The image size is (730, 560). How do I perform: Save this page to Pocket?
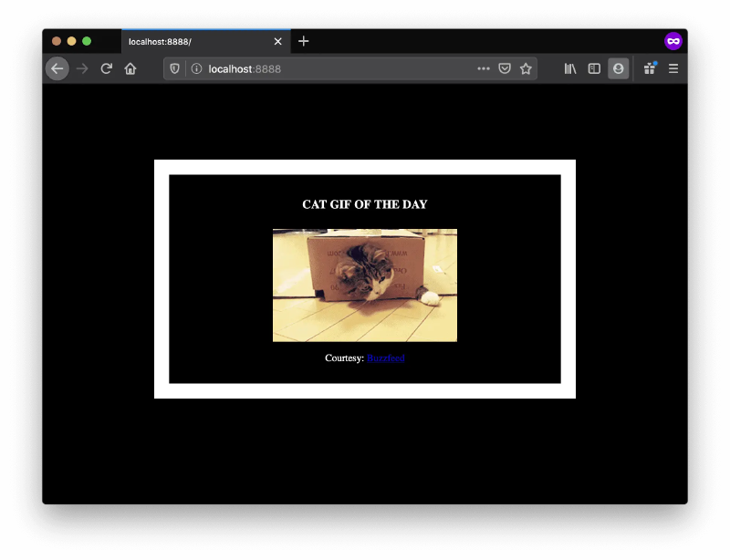point(505,68)
